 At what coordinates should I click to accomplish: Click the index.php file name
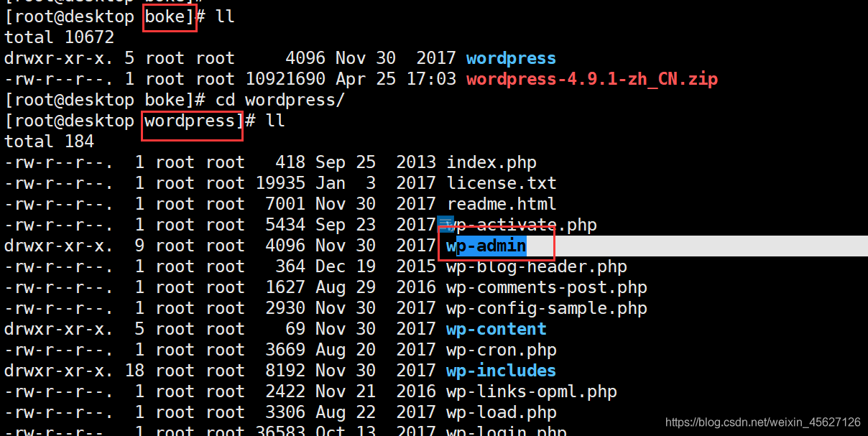(491, 163)
